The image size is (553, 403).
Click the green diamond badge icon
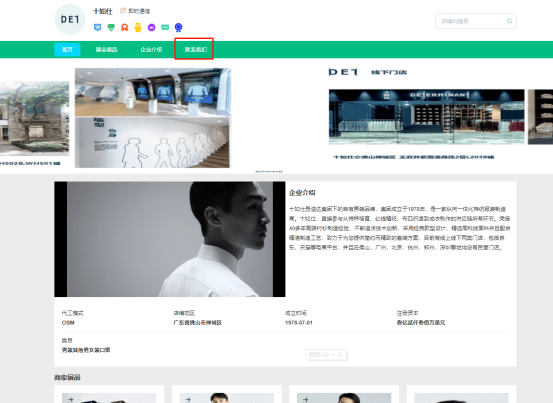pyautogui.click(x=111, y=28)
